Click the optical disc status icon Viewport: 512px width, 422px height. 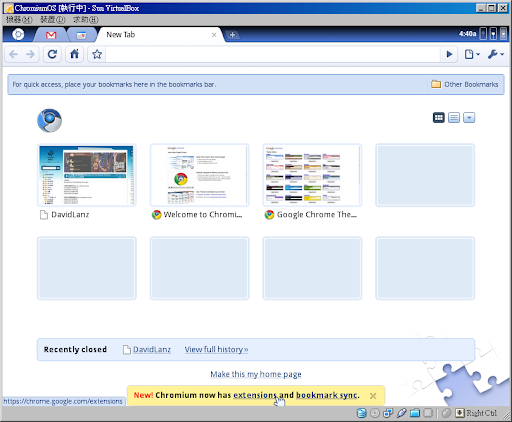[x=375, y=413]
